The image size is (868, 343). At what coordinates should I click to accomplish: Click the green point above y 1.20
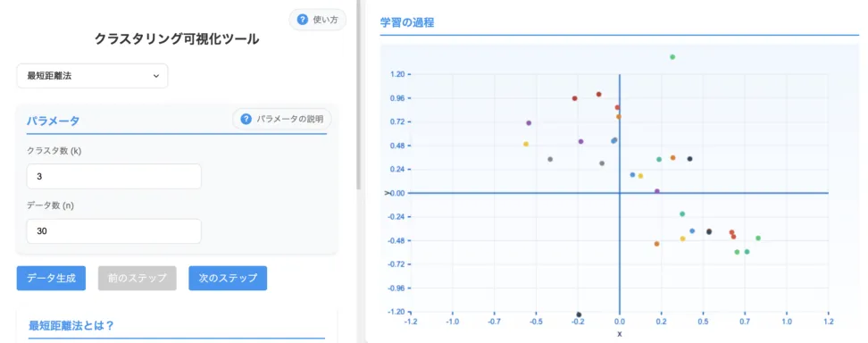click(x=672, y=57)
